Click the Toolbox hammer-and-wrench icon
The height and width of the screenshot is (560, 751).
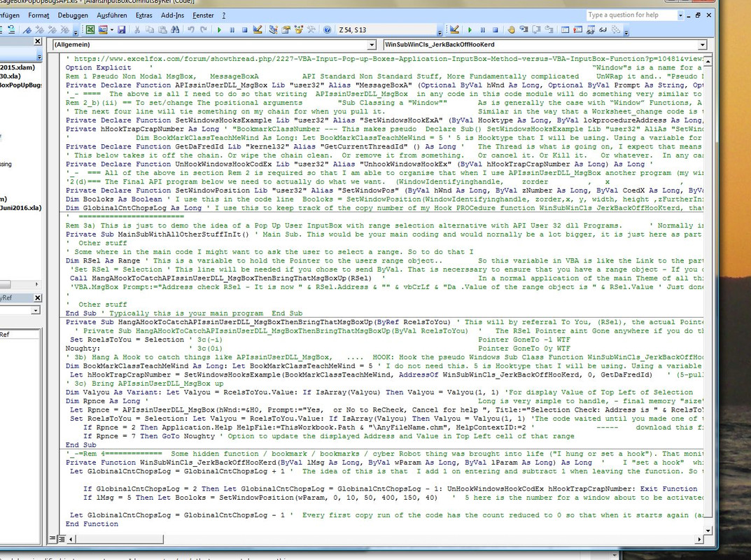pos(311,29)
